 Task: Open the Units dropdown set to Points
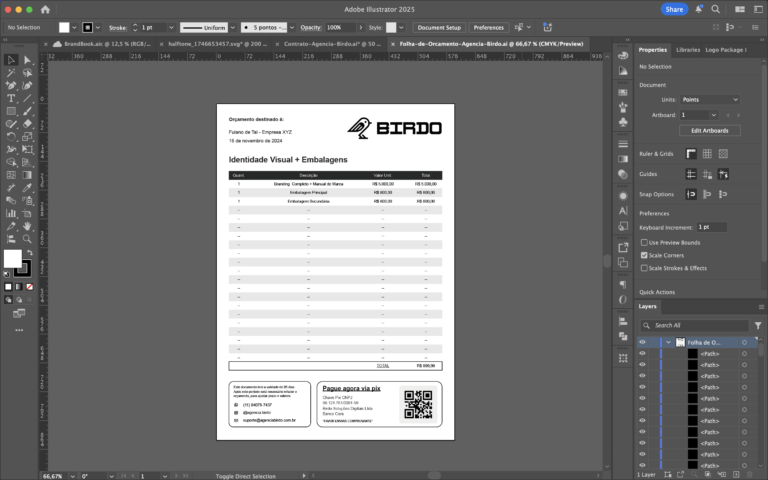tap(709, 100)
